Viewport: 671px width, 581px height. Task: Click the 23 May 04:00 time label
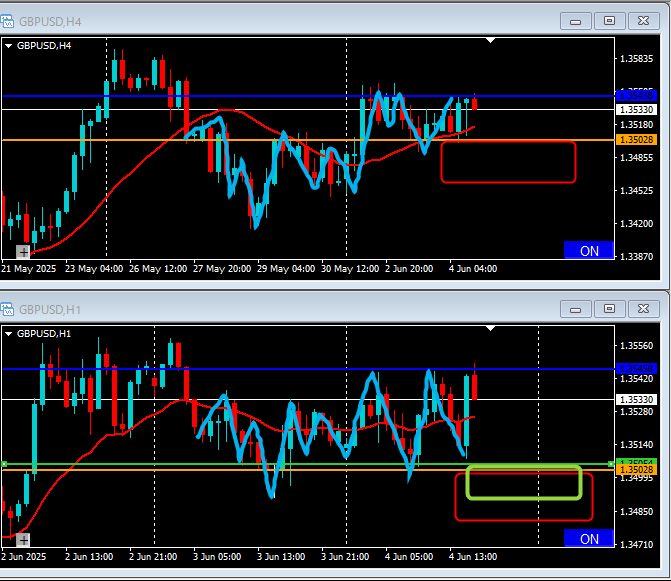(x=94, y=269)
